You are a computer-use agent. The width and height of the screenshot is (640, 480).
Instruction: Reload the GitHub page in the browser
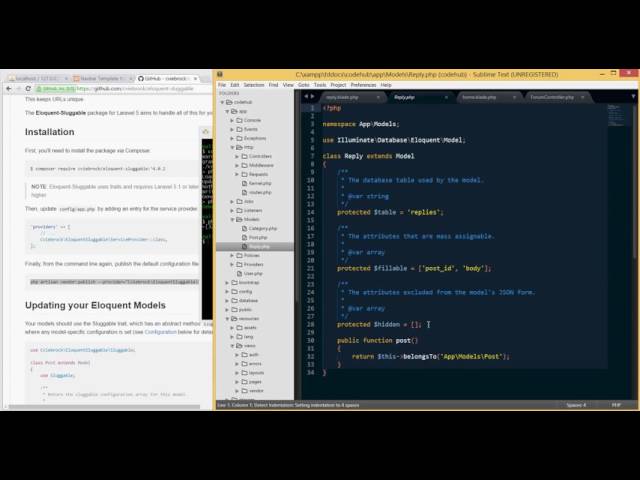coord(28,89)
